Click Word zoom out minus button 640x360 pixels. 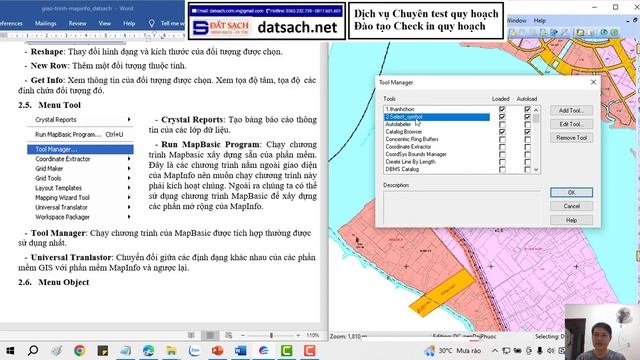[243, 335]
